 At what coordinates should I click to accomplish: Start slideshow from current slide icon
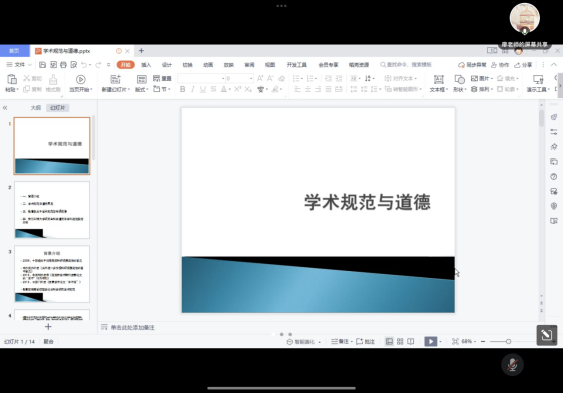pyautogui.click(x=80, y=79)
